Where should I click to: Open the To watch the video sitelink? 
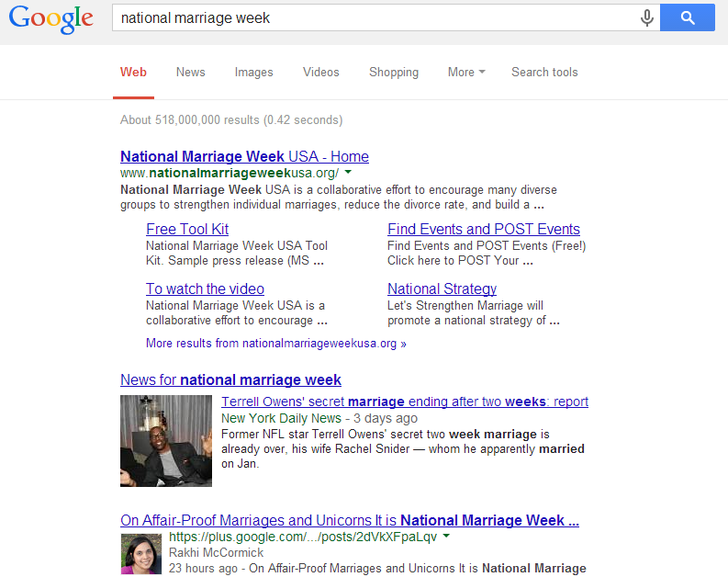click(205, 289)
